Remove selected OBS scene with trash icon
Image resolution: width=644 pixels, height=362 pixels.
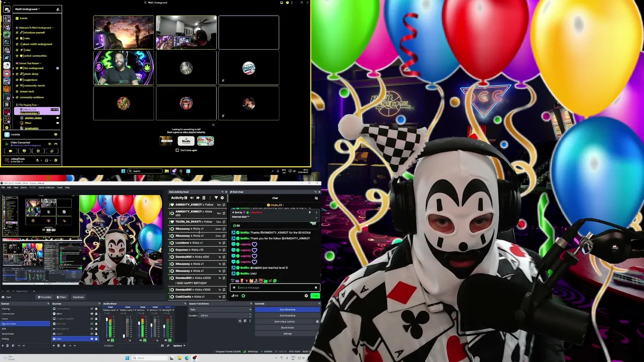coord(8,345)
